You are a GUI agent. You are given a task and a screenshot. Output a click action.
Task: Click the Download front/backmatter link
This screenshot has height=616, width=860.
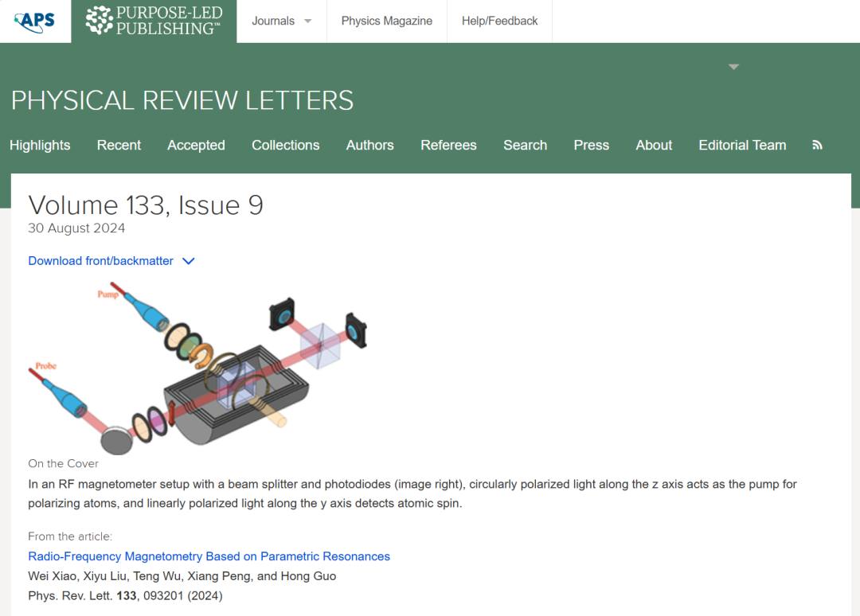(x=101, y=261)
